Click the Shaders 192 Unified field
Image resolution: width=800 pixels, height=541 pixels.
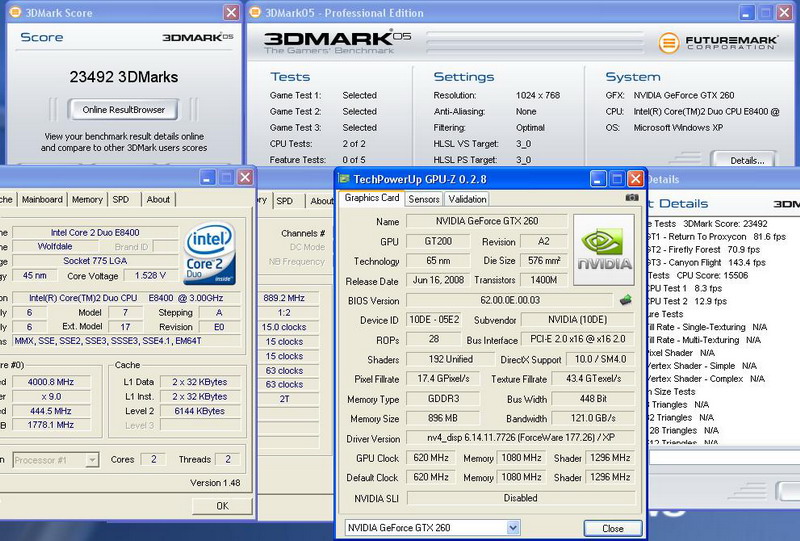[451, 359]
